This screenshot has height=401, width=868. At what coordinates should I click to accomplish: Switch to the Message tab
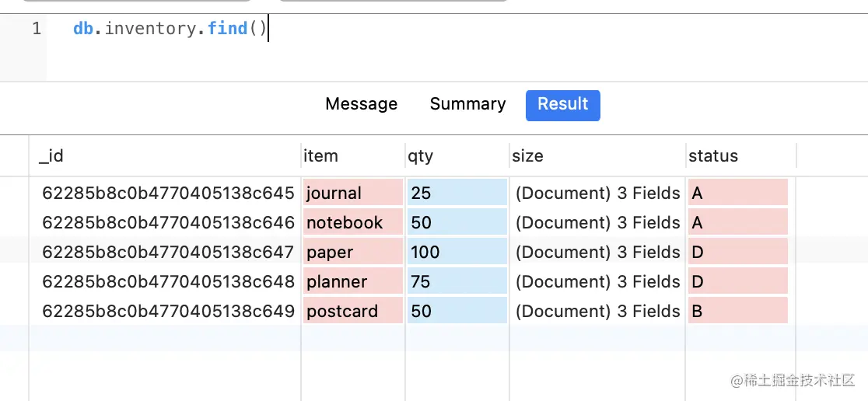(x=361, y=104)
